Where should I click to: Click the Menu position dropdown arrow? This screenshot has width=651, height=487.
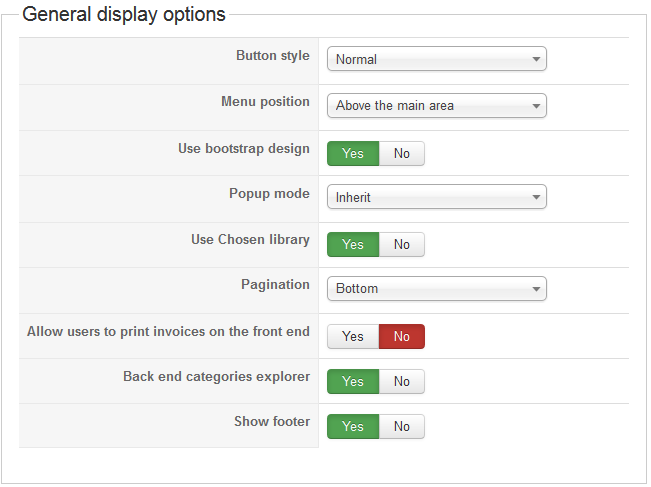(536, 106)
